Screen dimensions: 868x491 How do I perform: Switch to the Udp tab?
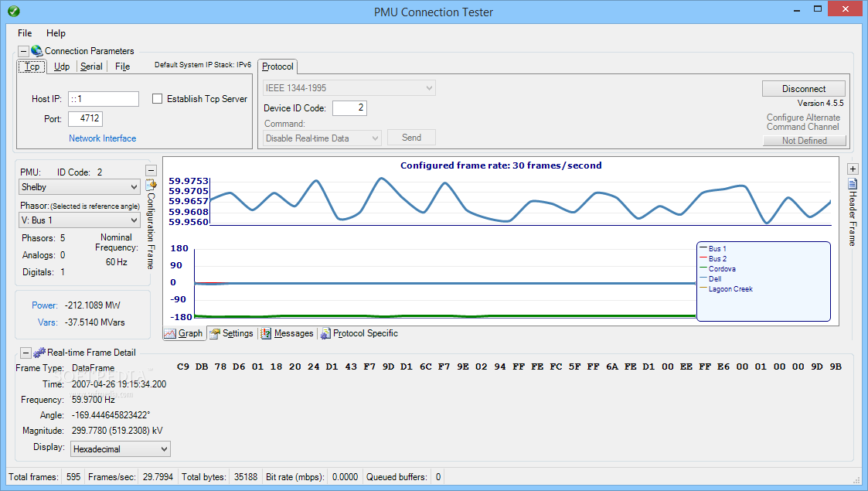point(61,66)
